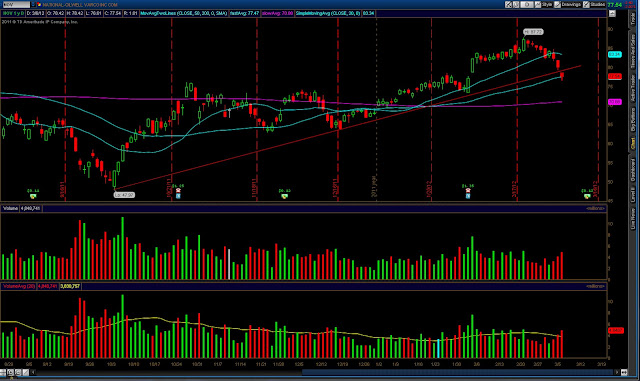Click the scroll right arrow on time scrollbar

click(x=616, y=372)
